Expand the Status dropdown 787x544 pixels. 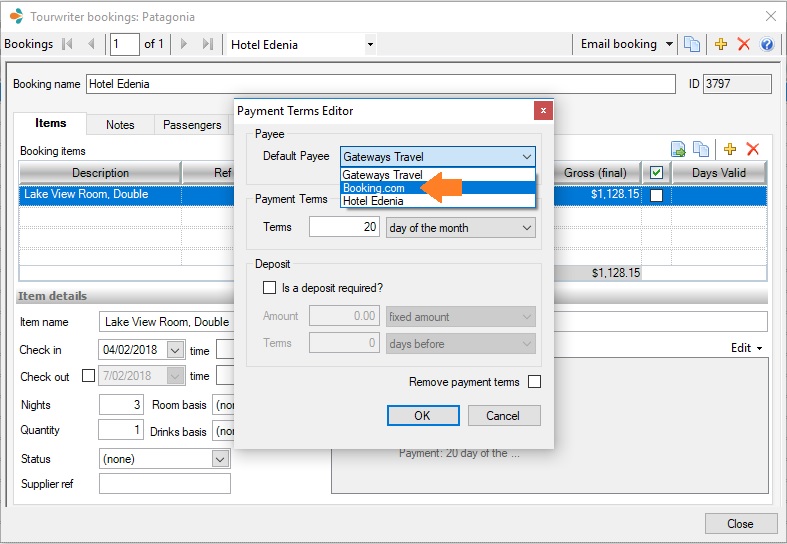[x=220, y=459]
